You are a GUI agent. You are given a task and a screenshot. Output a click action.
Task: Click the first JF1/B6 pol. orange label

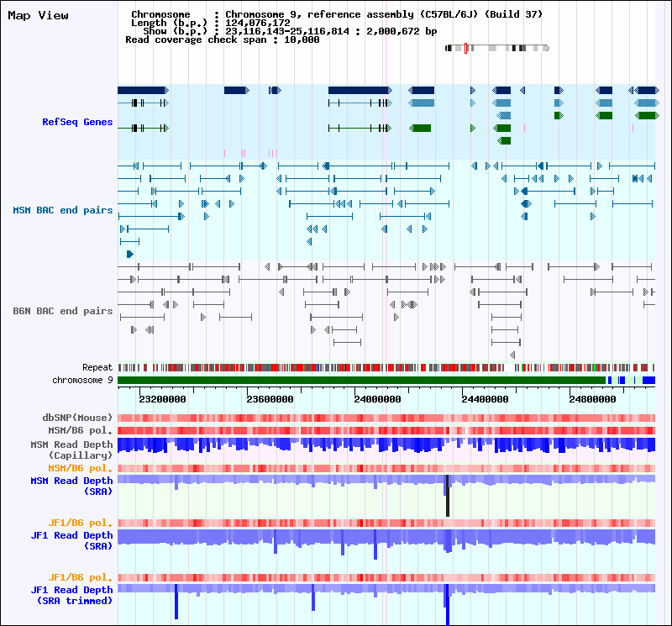tap(80, 523)
